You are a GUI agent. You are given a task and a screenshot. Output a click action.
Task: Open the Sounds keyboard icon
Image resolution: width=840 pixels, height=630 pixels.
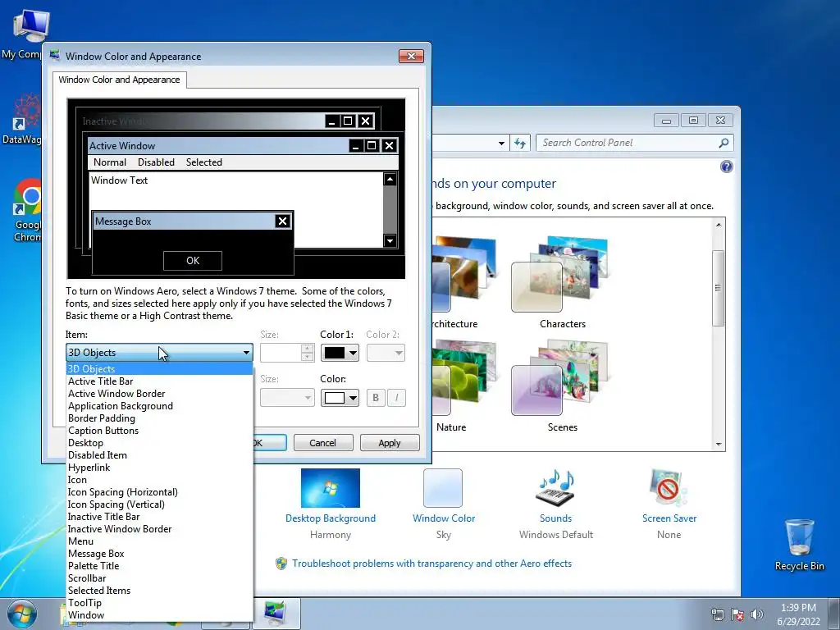[555, 488]
